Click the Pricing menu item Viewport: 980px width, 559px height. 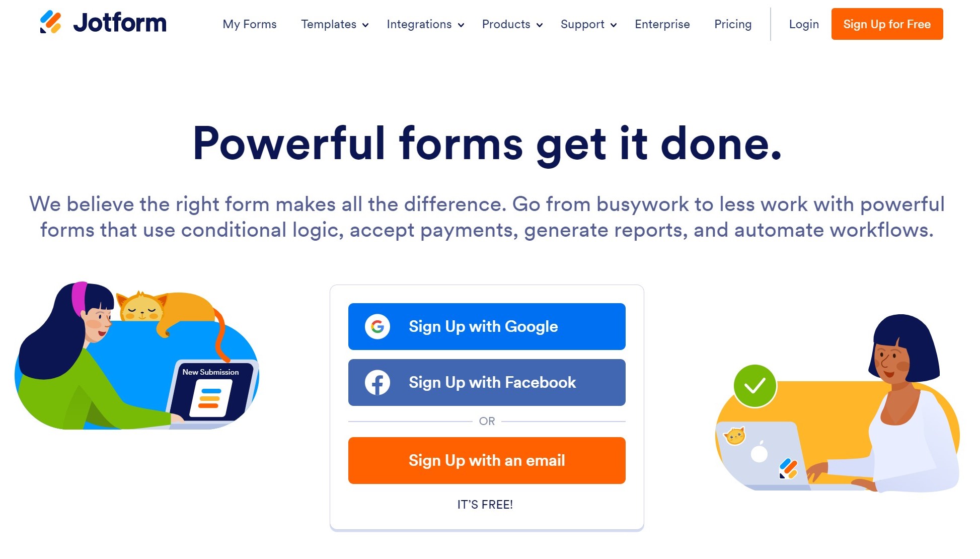point(733,24)
